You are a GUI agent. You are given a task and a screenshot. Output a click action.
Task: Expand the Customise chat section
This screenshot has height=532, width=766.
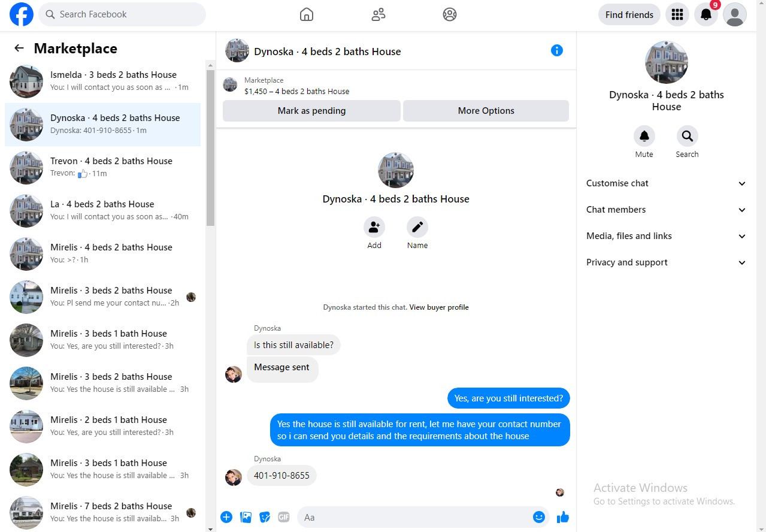tap(666, 183)
